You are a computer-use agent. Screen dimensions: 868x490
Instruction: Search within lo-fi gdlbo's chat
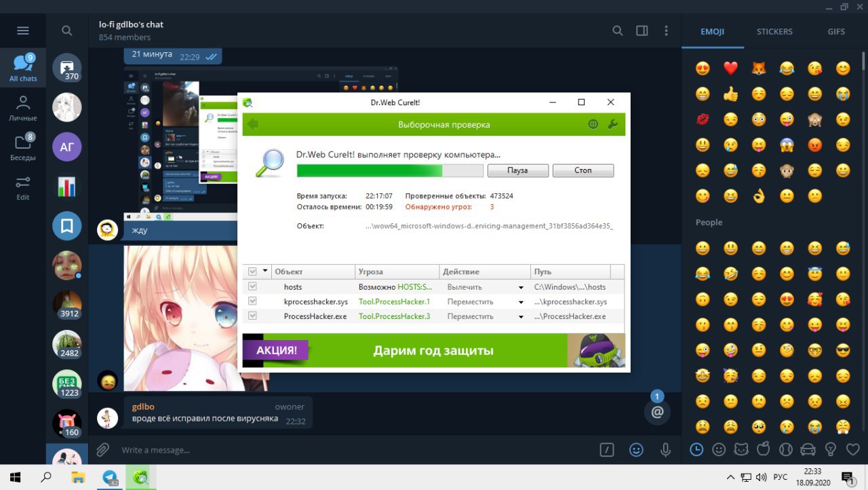click(x=617, y=31)
